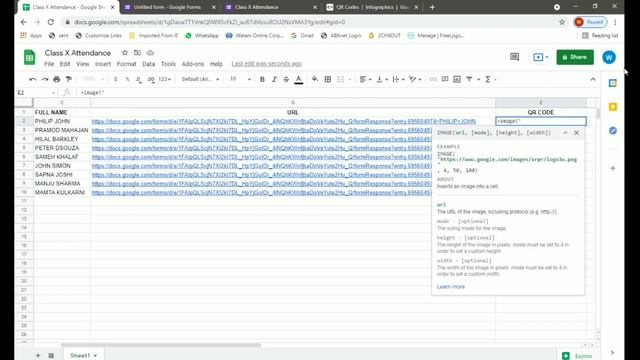Move document using the folder icon
The height and width of the screenshot is (360, 640).
pyautogui.click(x=138, y=53)
